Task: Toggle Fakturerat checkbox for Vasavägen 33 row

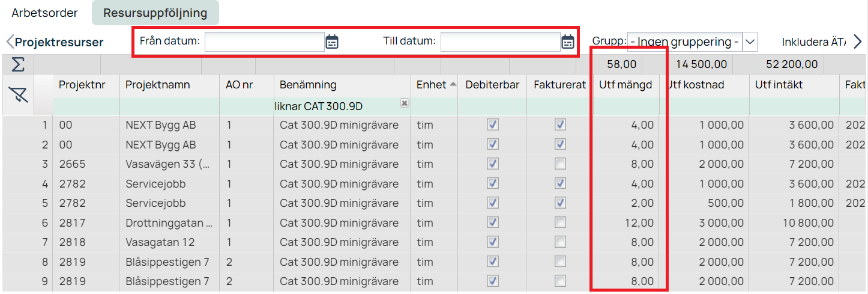Action: click(560, 164)
